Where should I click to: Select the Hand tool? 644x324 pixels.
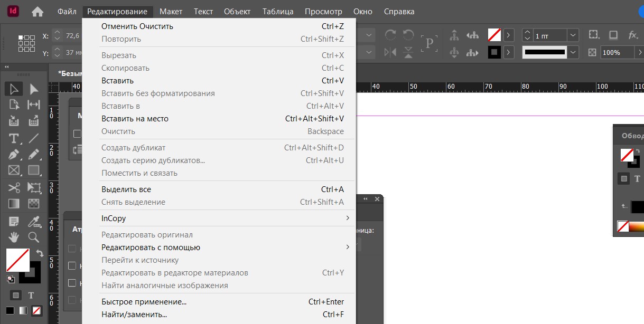(14, 237)
